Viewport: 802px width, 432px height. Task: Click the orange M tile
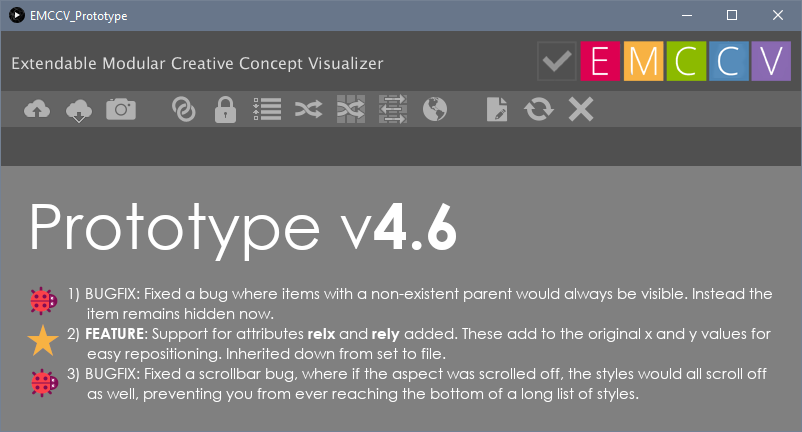click(643, 61)
